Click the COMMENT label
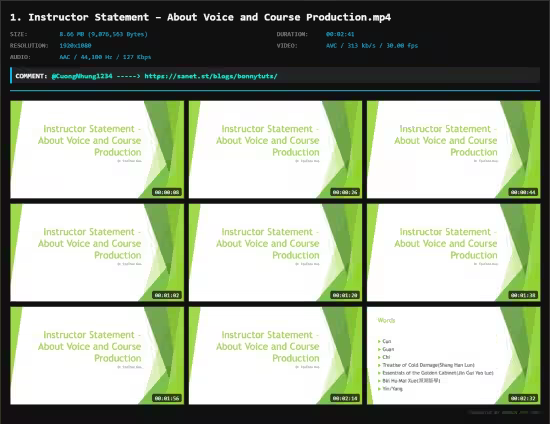 (31, 76)
